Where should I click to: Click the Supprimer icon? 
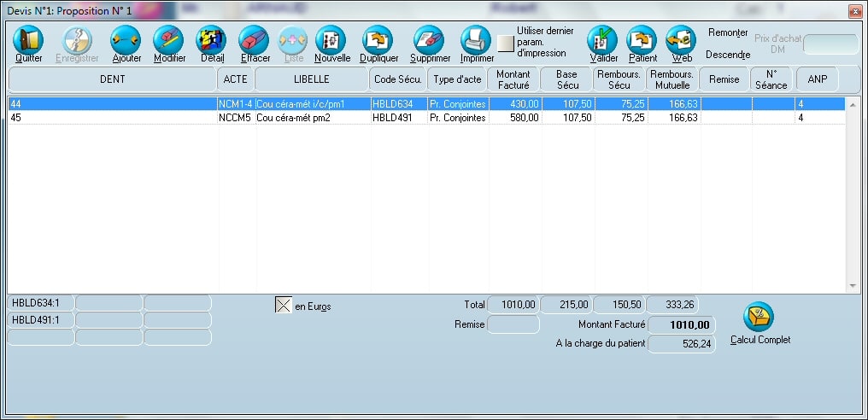point(429,41)
